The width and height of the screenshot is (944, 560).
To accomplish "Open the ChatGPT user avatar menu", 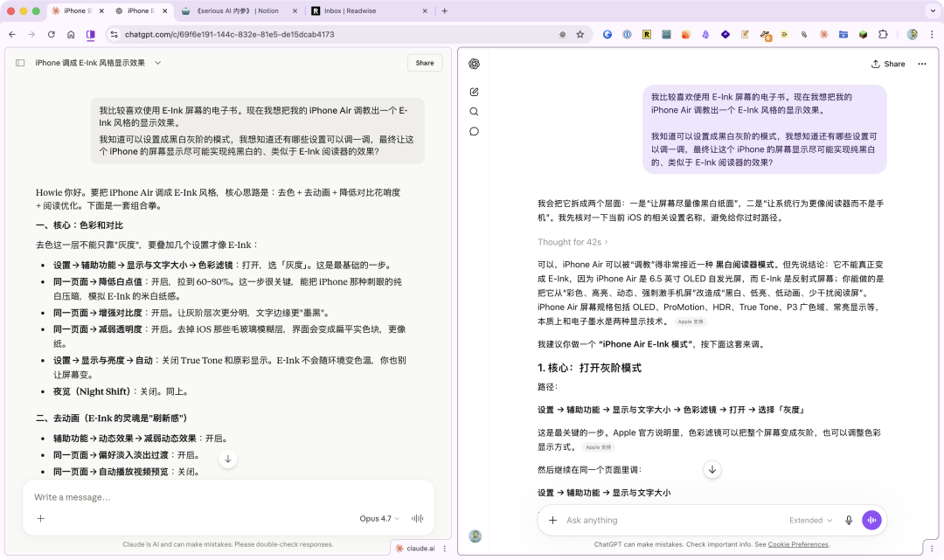I will (475, 536).
